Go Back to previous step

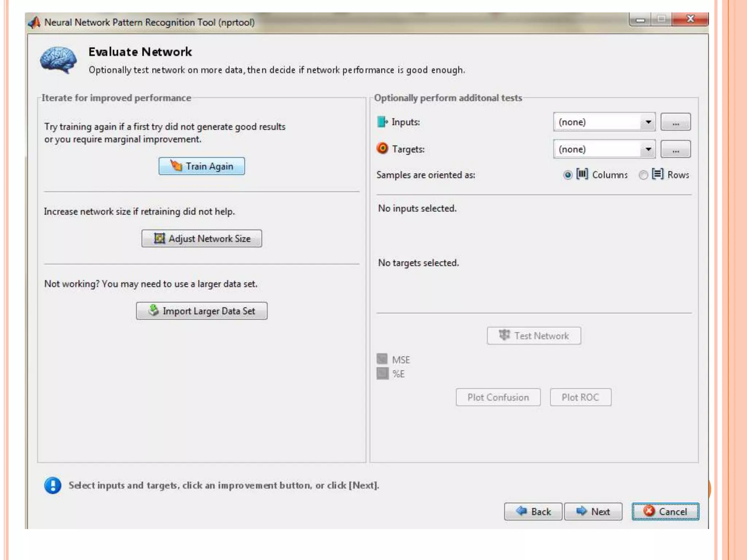[533, 512]
